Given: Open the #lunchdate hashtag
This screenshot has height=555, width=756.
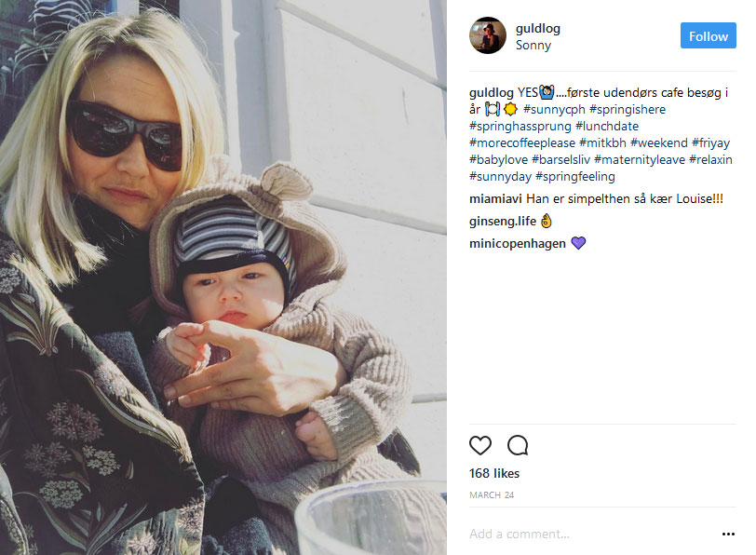Looking at the screenshot, I should click(607, 127).
